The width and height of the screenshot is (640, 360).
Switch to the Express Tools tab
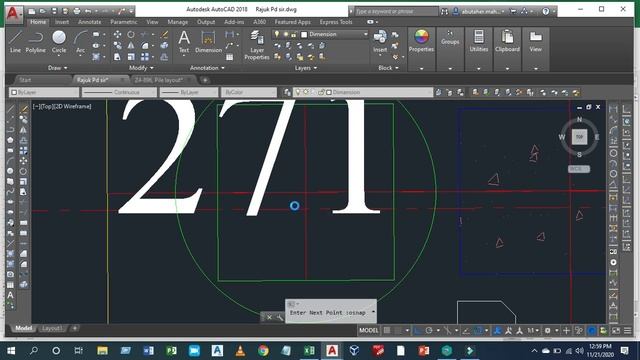(x=336, y=22)
